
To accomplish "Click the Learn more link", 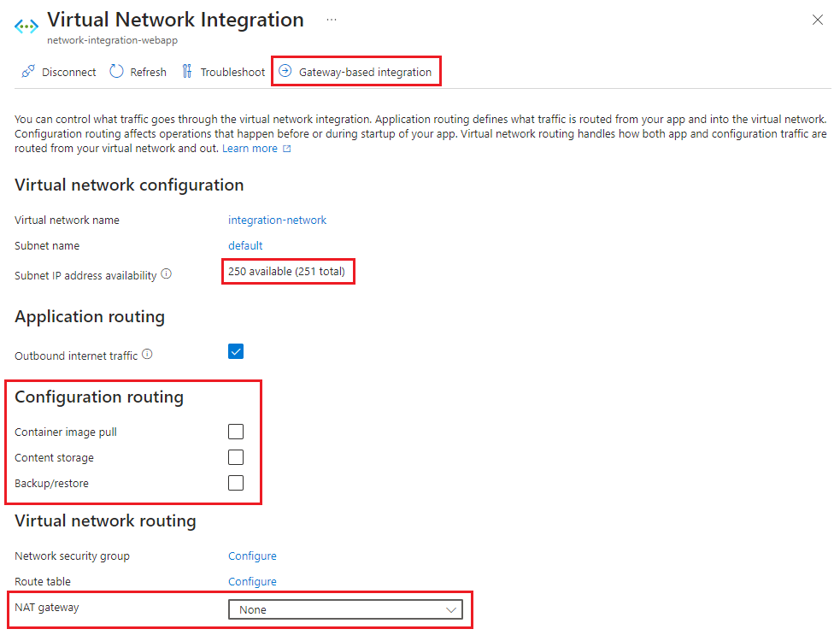I will tap(250, 148).
